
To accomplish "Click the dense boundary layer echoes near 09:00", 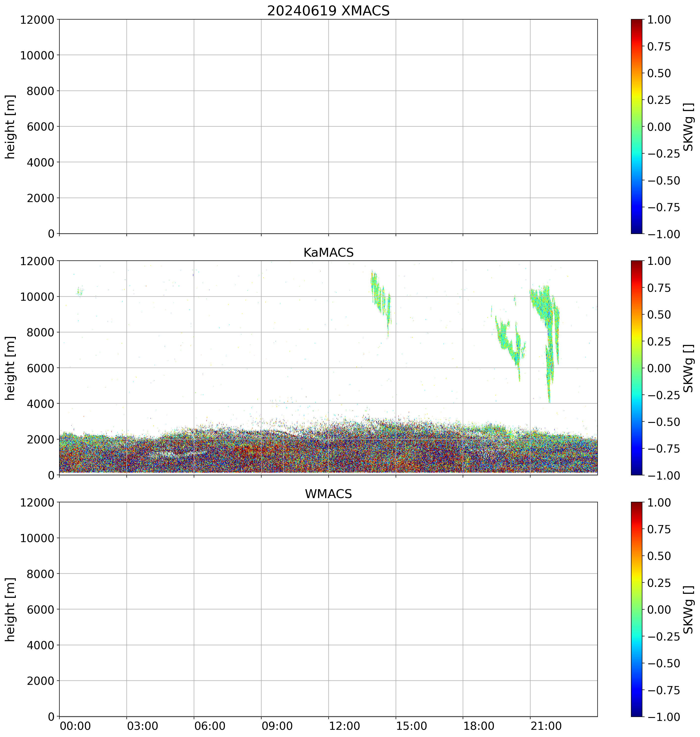I will (261, 453).
